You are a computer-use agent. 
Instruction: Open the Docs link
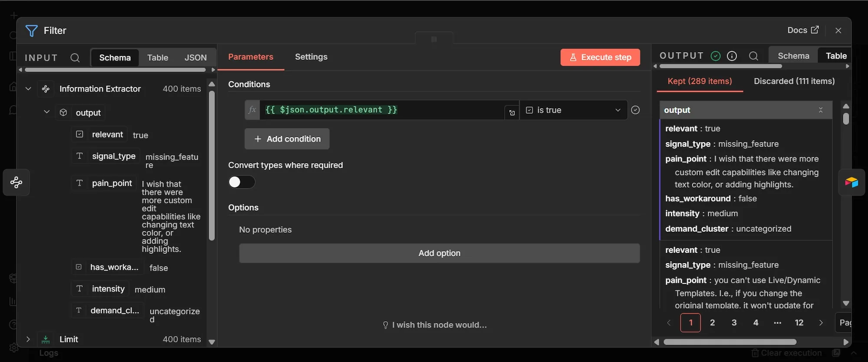point(803,30)
